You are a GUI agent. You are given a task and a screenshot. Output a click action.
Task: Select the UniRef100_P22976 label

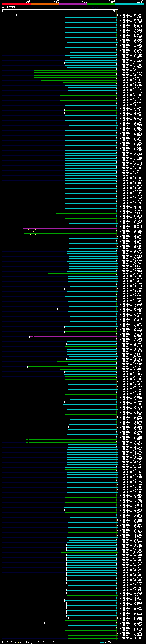pos(131,615)
